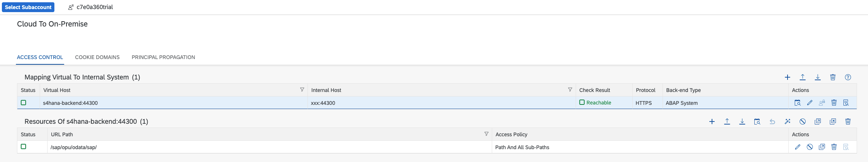This screenshot has height=162, width=868.
Task: Click status indicator of /sap/opu/odata/sap/ resource
Action: click(x=23, y=146)
